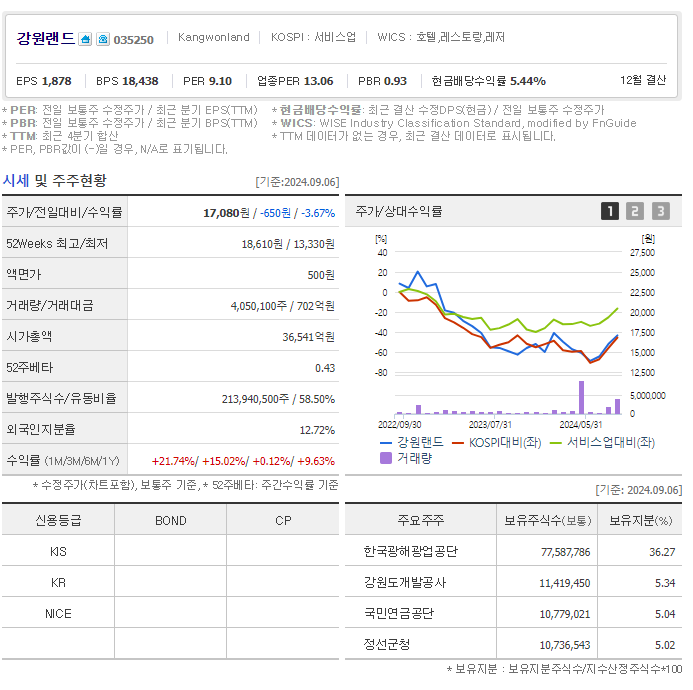Click the 보유지분(%) column header

click(640, 520)
